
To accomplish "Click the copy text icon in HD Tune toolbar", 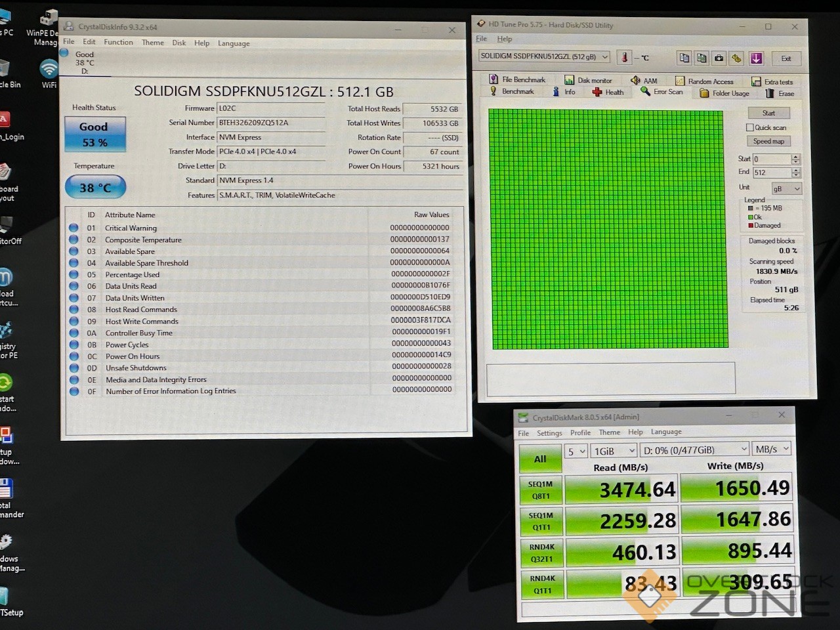I will [684, 58].
